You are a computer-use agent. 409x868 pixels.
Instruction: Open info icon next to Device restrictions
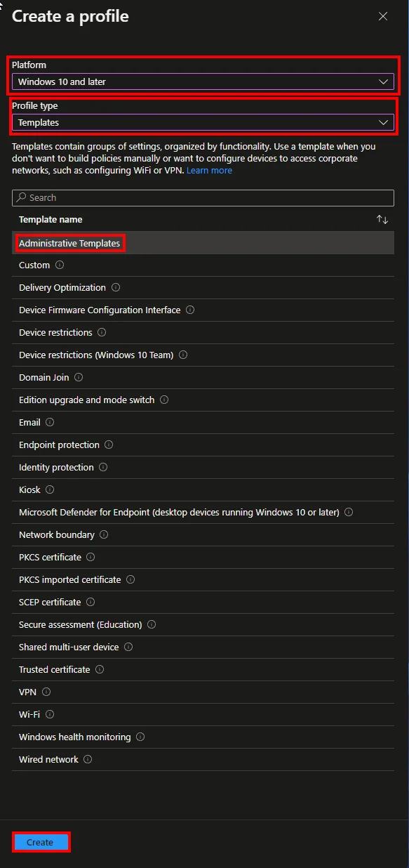coord(102,333)
